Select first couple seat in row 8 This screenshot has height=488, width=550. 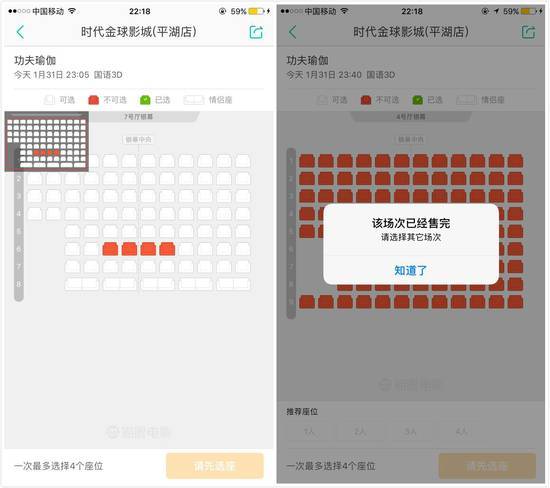coord(82,284)
